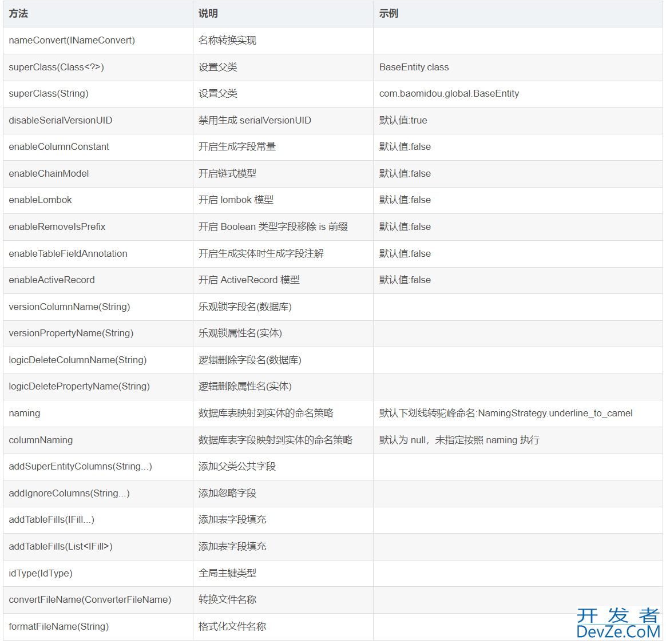Image resolution: width=666 pixels, height=644 pixels.
Task: Click 默认值:false in the enableActiveRecord row
Action: click(405, 280)
